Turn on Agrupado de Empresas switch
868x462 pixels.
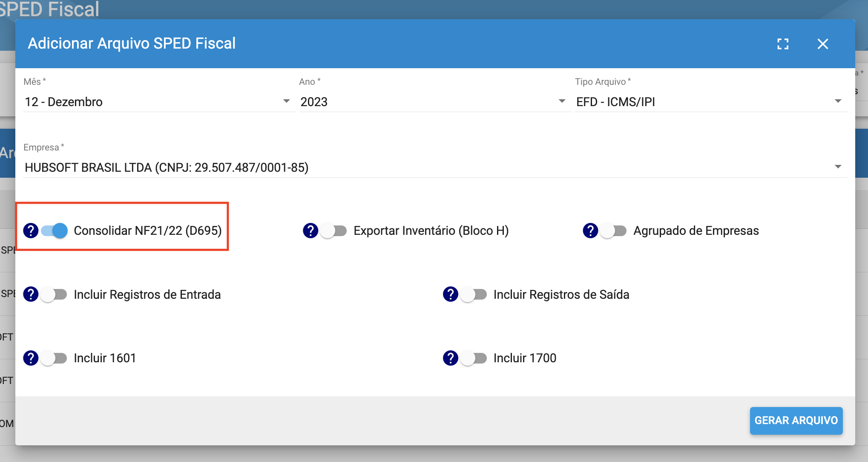(613, 231)
